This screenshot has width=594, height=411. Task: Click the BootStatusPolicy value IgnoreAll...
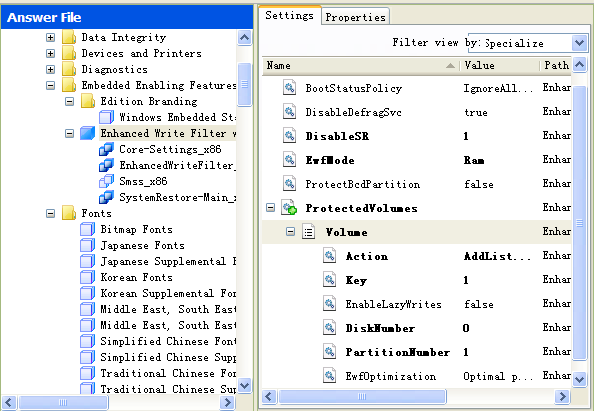[498, 88]
